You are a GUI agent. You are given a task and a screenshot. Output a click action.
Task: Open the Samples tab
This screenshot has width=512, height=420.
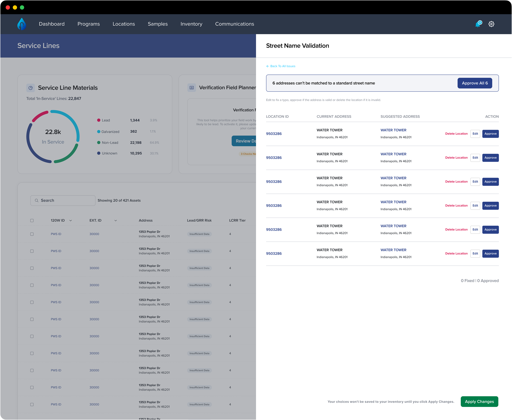(158, 24)
